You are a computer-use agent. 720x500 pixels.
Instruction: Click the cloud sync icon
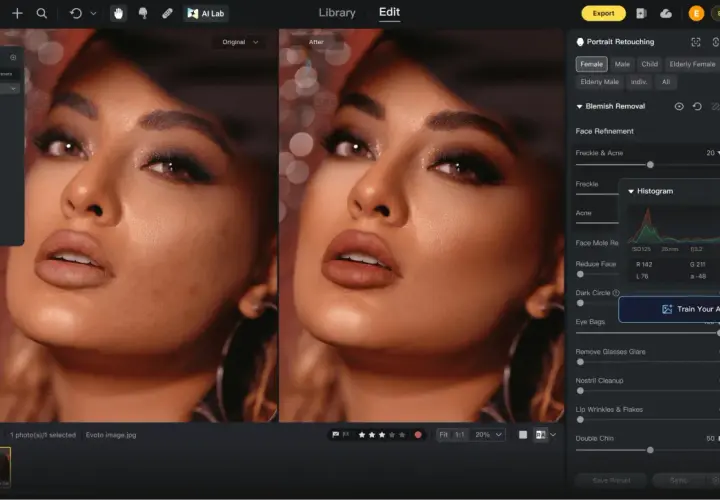[x=666, y=13]
